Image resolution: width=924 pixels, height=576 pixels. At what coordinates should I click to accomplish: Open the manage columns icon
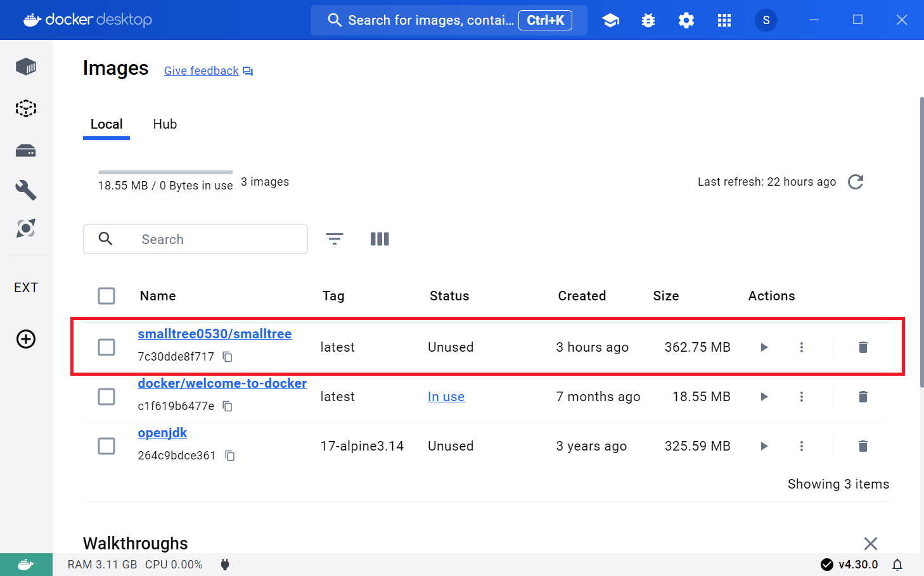click(380, 239)
